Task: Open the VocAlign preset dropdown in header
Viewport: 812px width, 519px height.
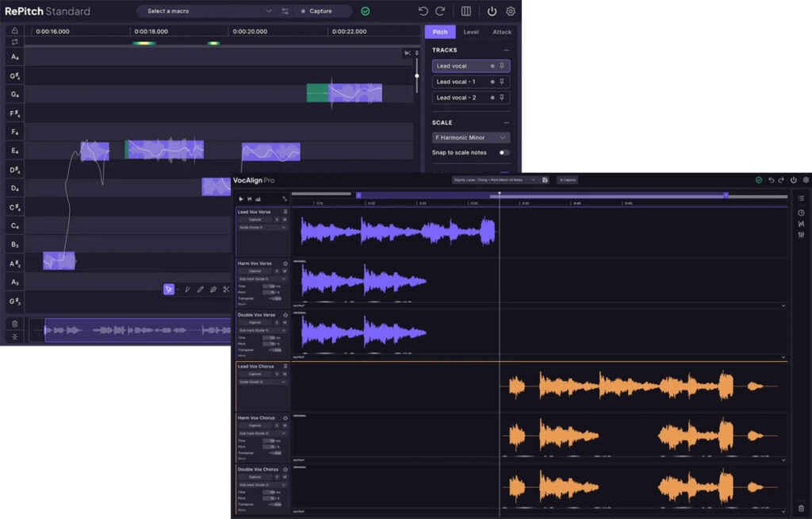Action: (495, 180)
